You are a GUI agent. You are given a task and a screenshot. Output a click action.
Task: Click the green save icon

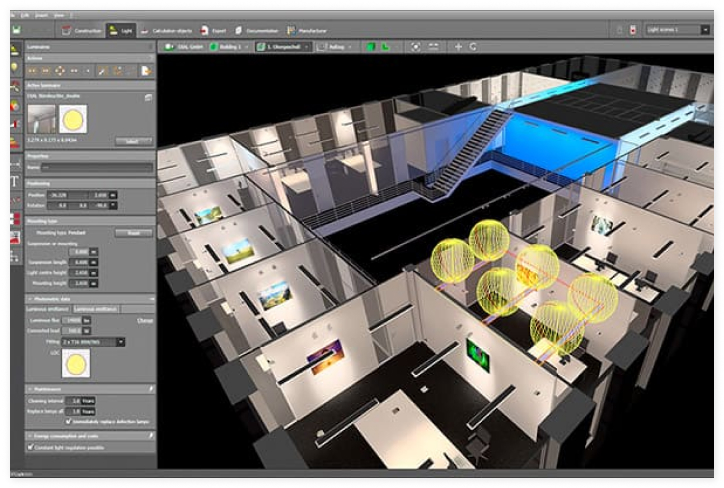15,30
